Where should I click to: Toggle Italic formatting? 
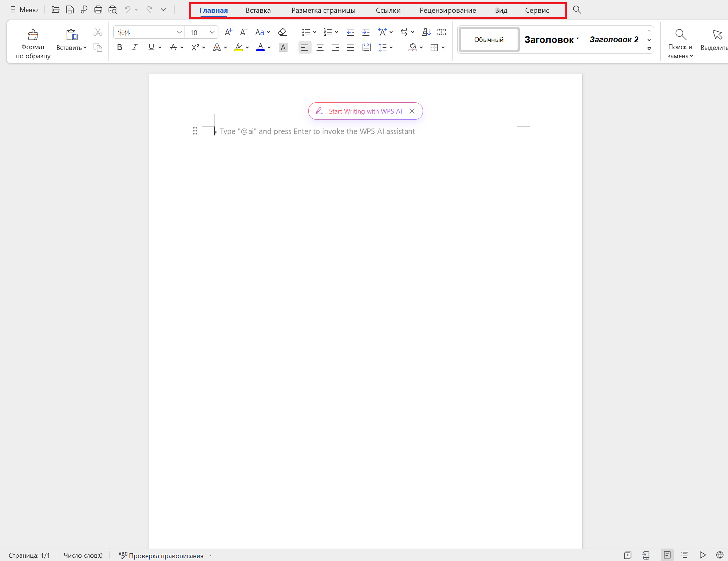coord(135,47)
